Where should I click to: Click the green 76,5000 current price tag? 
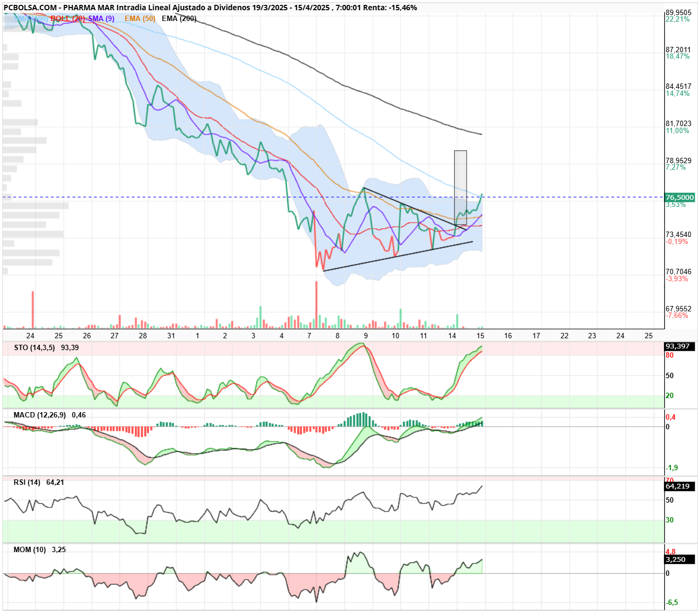680,197
